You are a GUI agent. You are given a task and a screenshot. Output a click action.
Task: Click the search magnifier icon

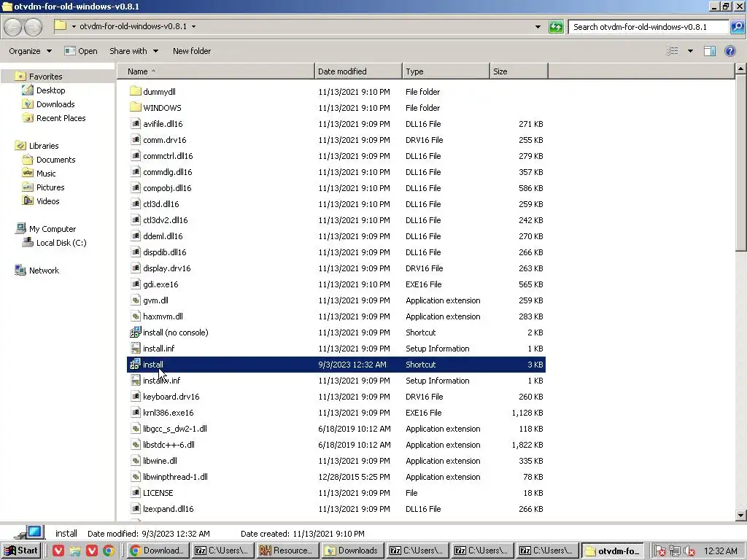(737, 27)
